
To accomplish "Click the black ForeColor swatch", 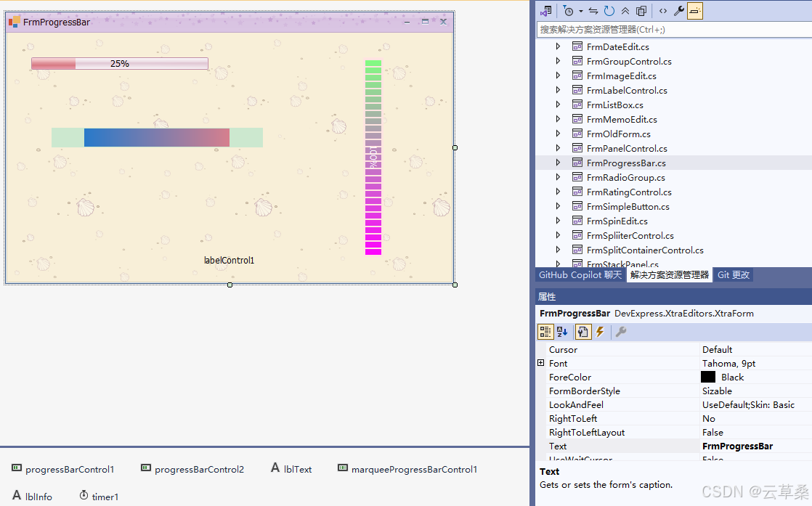I will (708, 377).
